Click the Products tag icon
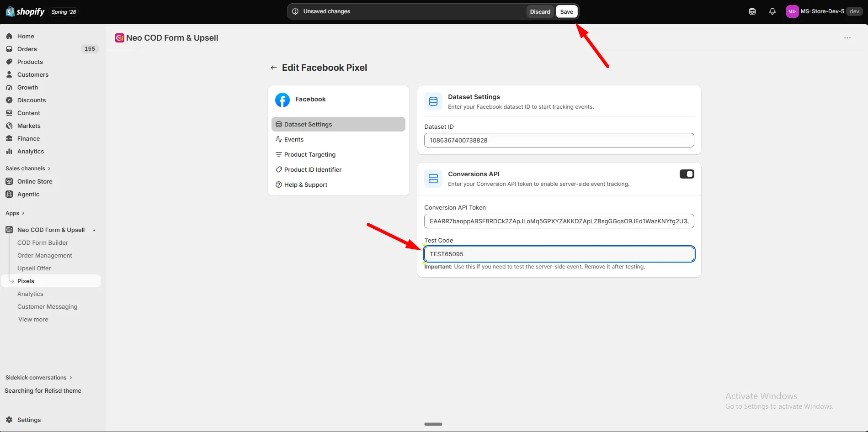The height and width of the screenshot is (432, 868). [9, 62]
